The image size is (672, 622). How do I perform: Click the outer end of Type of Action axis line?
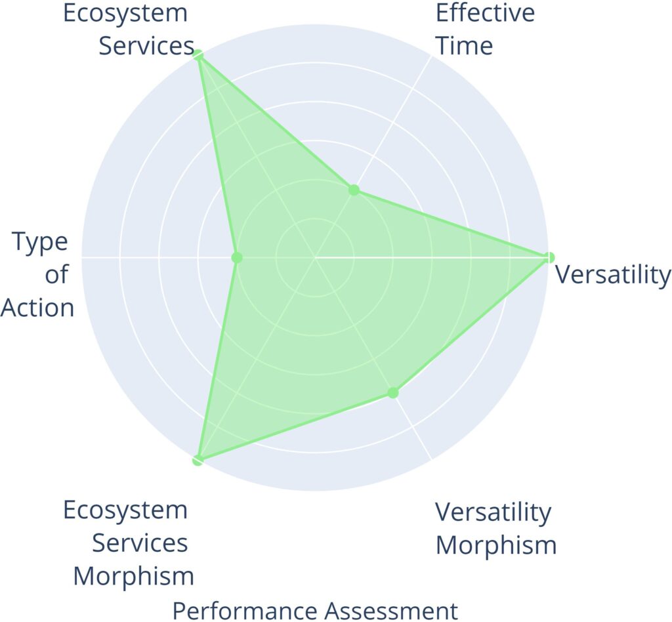[x=83, y=258]
